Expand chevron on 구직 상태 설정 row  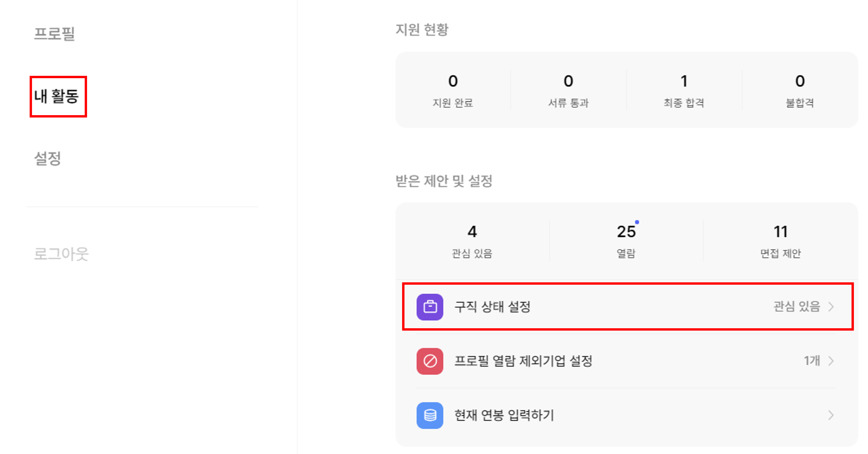(x=831, y=307)
